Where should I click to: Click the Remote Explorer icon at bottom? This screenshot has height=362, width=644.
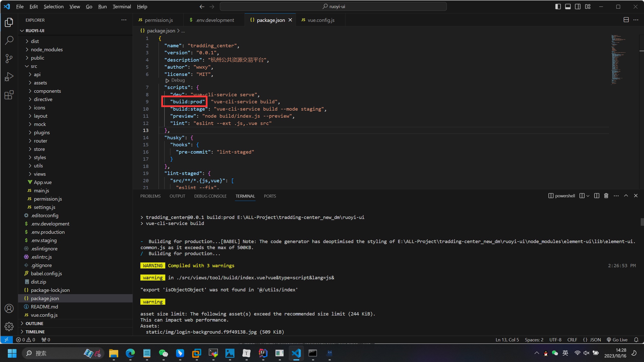pyautogui.click(x=6, y=339)
